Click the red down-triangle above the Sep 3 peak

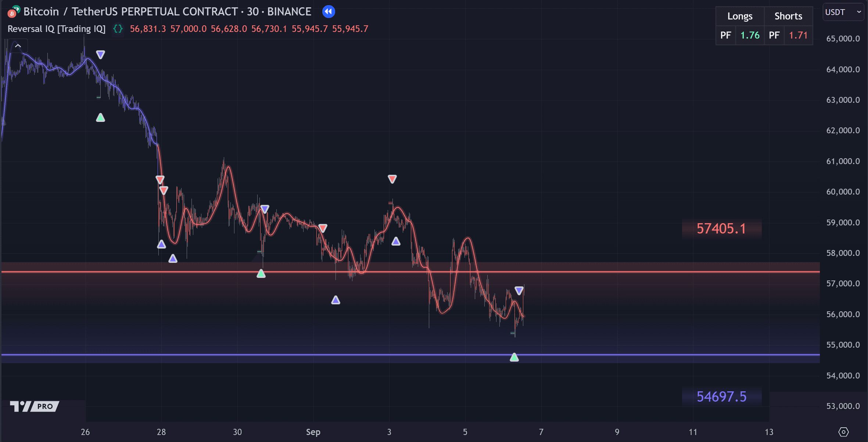392,179
